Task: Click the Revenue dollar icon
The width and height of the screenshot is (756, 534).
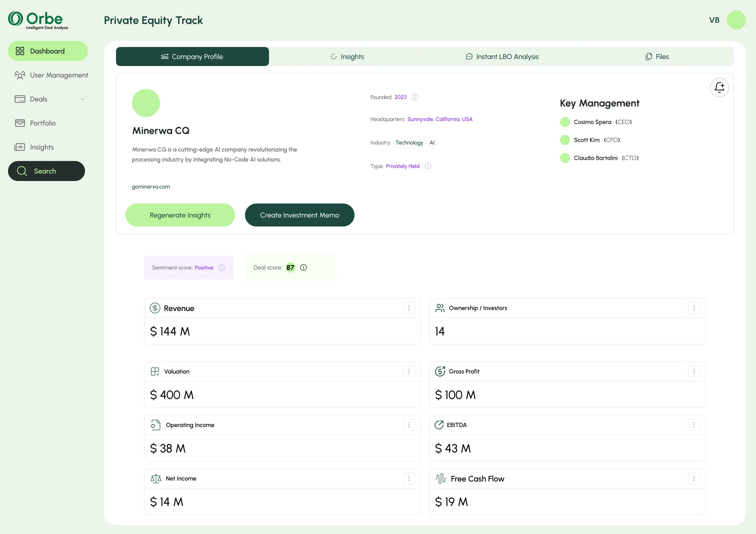Action: click(x=155, y=308)
